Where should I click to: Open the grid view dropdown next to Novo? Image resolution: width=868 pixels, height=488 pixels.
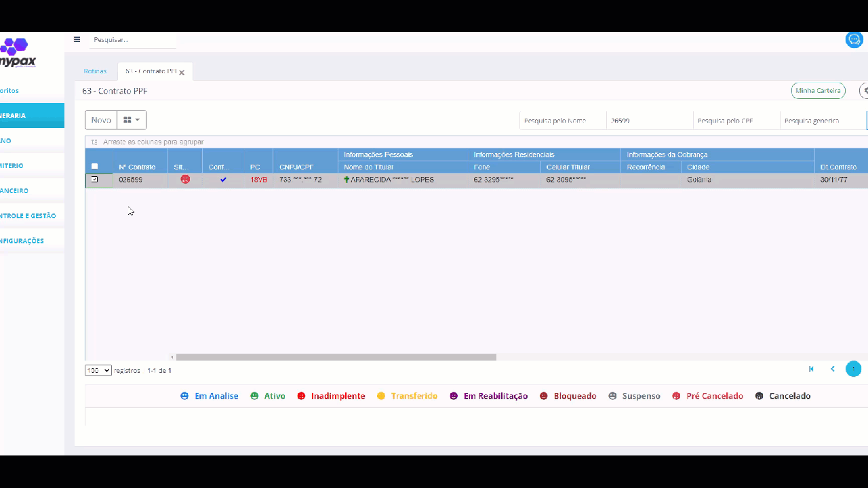click(x=132, y=120)
